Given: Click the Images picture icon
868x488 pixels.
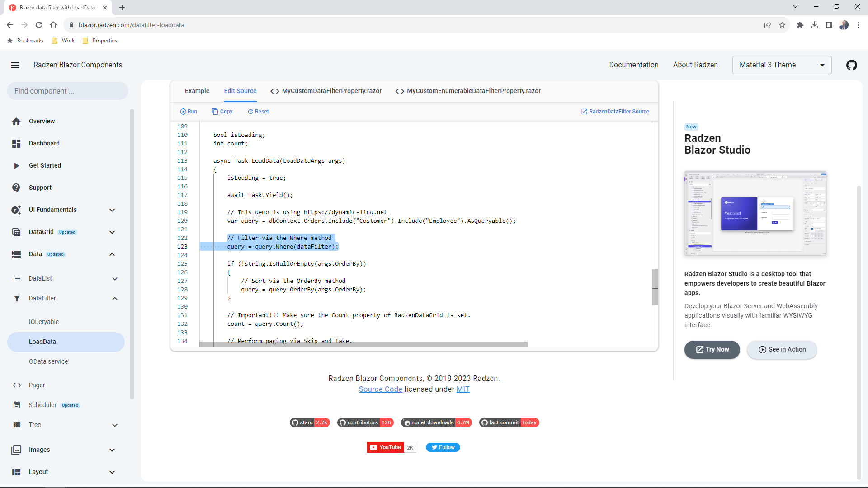Looking at the screenshot, I should coord(16,450).
